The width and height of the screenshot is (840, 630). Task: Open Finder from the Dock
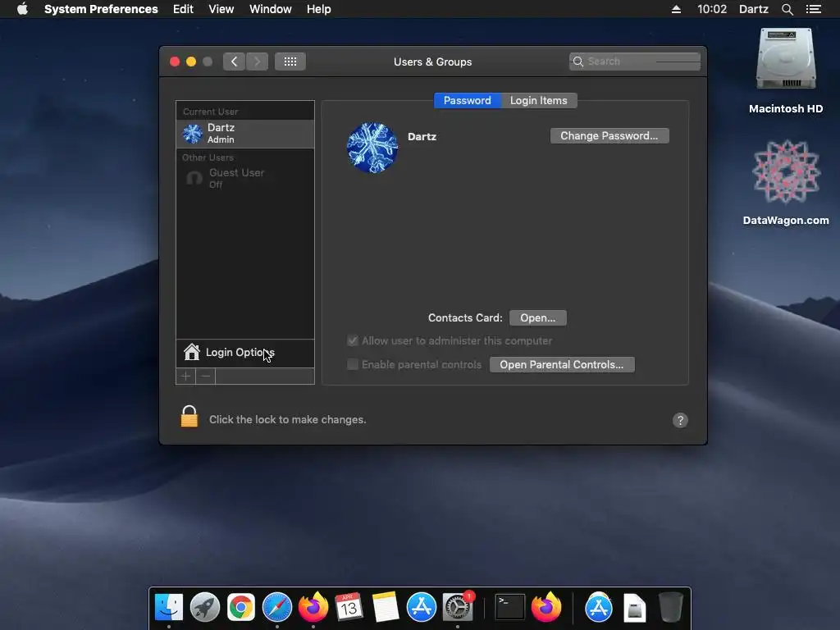169,607
